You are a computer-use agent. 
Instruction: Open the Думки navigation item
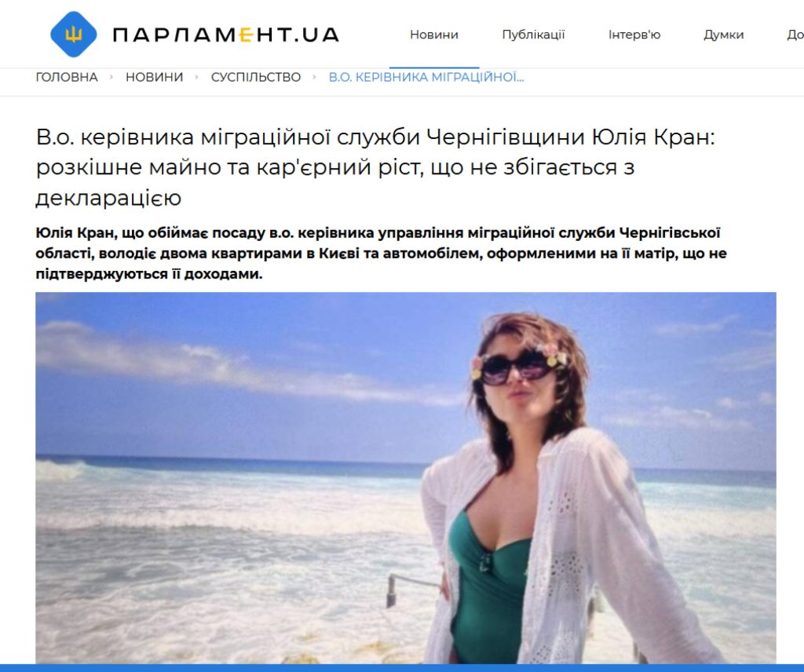[x=723, y=35]
